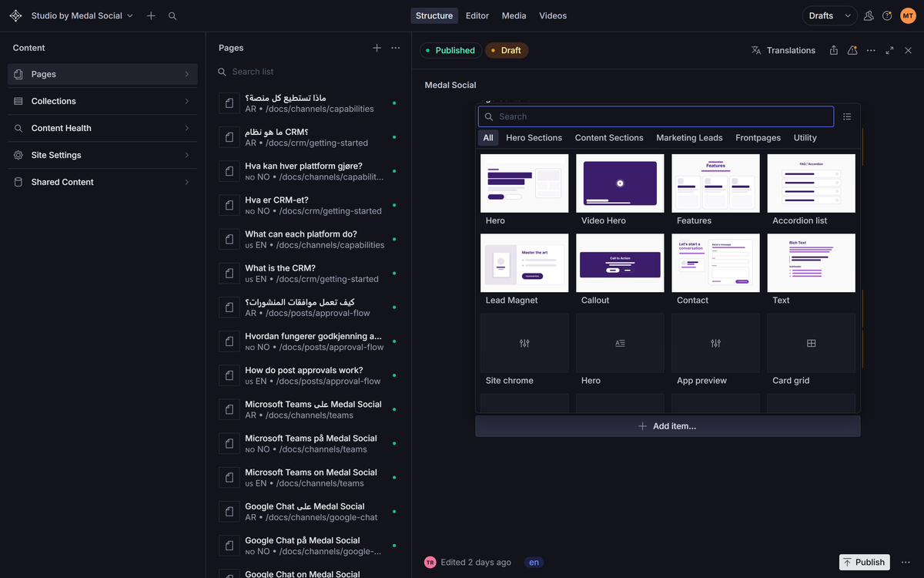Click the Shared Content database icon

[18, 182]
